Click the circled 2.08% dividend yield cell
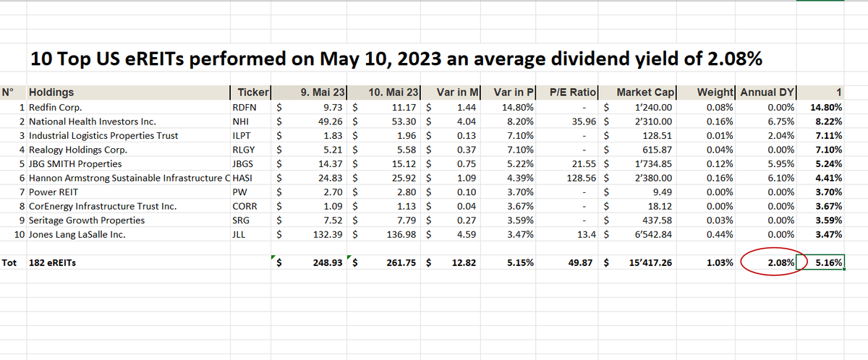 point(767,263)
